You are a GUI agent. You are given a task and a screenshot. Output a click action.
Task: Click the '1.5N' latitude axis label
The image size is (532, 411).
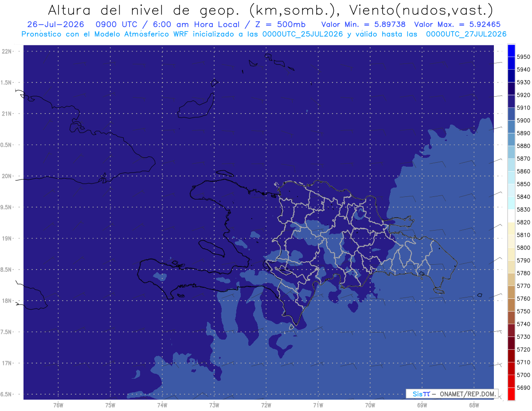click(6, 82)
